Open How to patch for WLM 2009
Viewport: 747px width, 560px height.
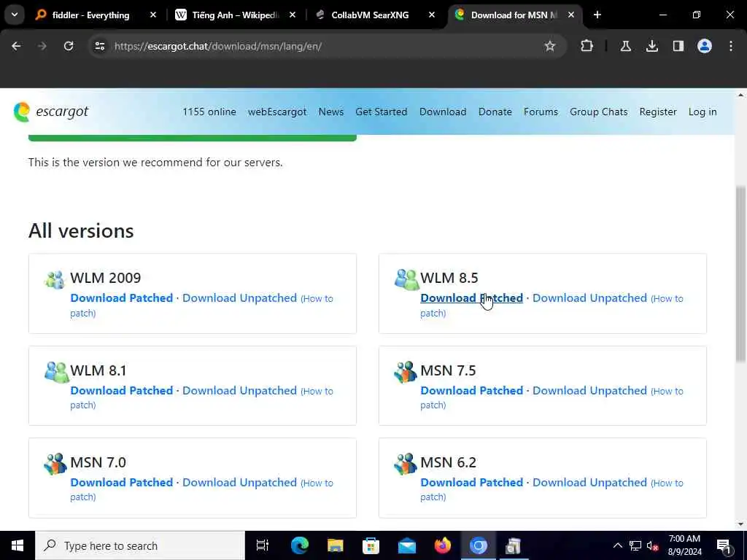click(318, 299)
